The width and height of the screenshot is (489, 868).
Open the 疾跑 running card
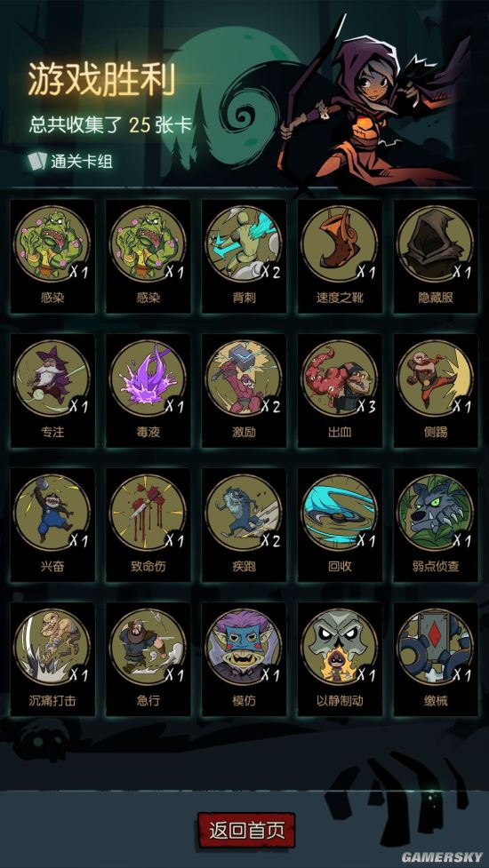click(244, 525)
